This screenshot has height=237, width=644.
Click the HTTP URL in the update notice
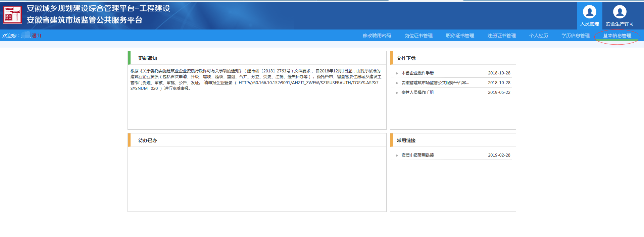[x=308, y=83]
